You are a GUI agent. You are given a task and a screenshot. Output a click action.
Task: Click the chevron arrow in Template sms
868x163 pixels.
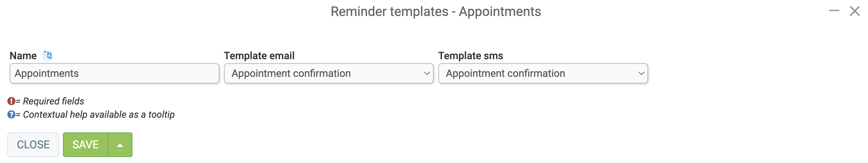[x=641, y=74]
